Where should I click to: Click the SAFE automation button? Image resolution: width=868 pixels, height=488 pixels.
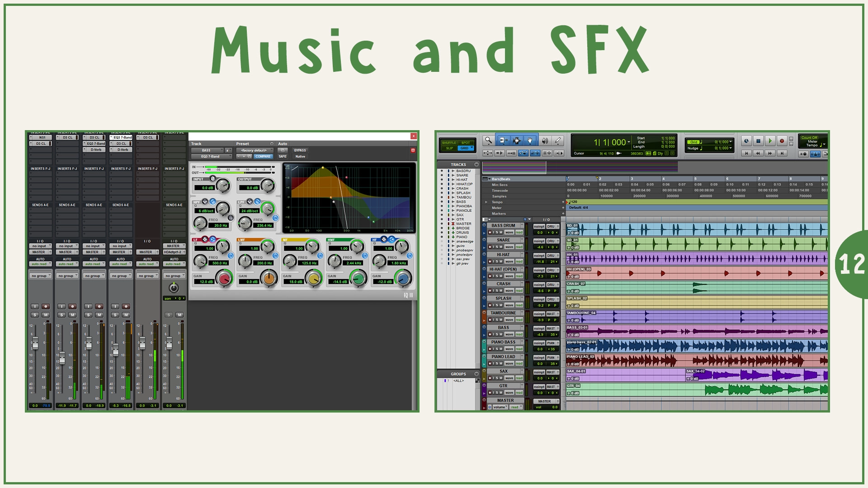(x=283, y=156)
